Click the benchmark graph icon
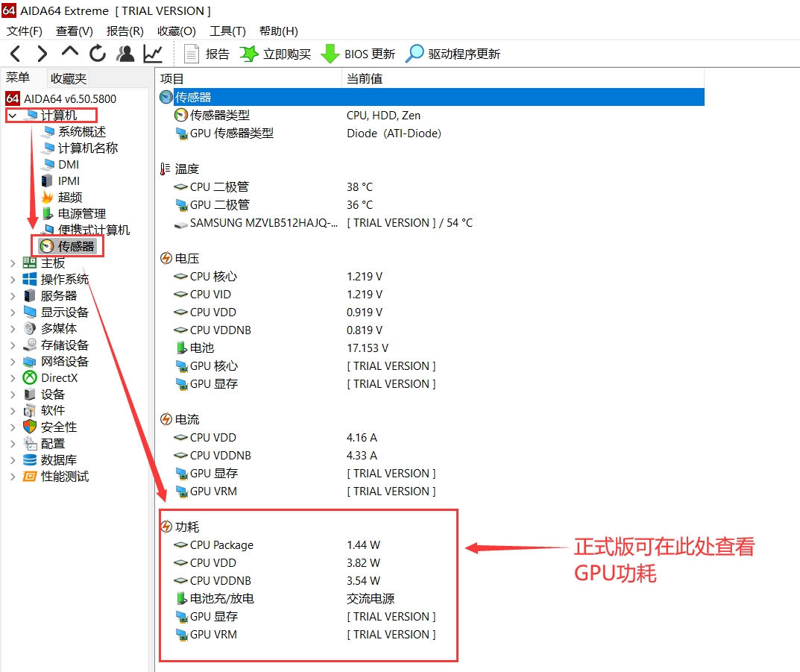 [151, 53]
